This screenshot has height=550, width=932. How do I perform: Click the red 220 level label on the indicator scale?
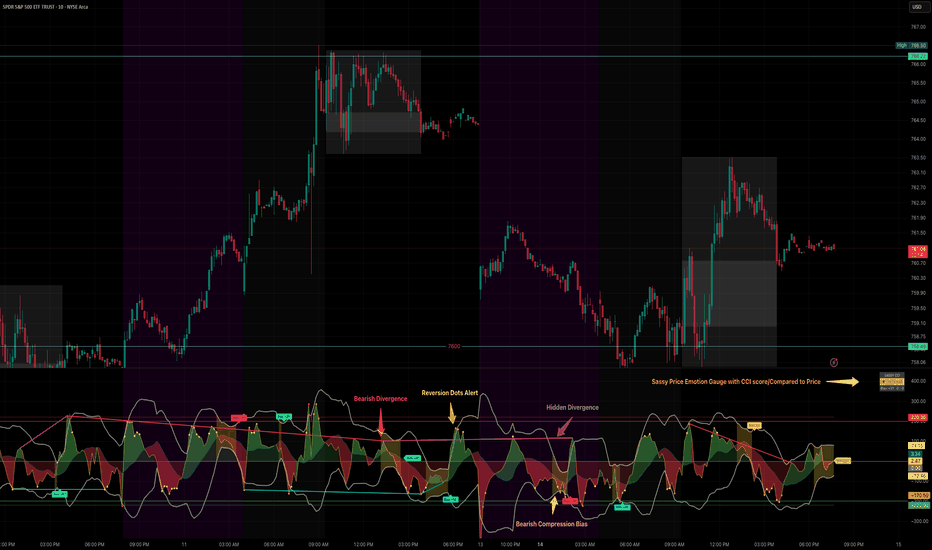(x=918, y=417)
